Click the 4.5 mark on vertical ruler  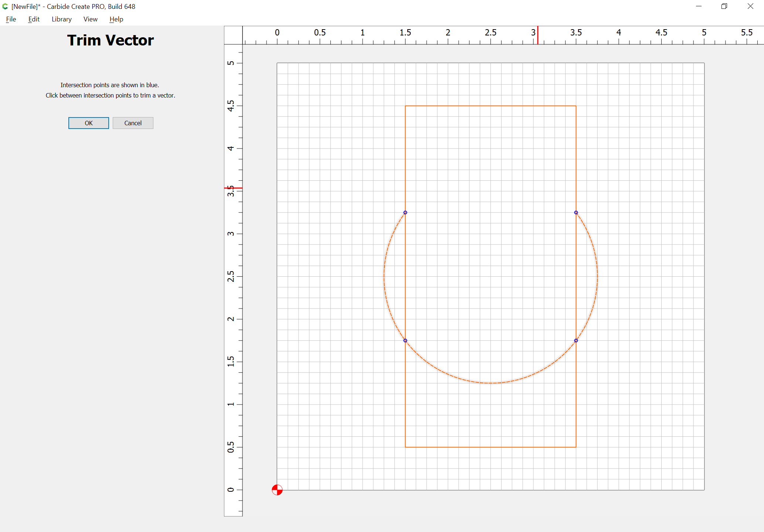click(231, 106)
